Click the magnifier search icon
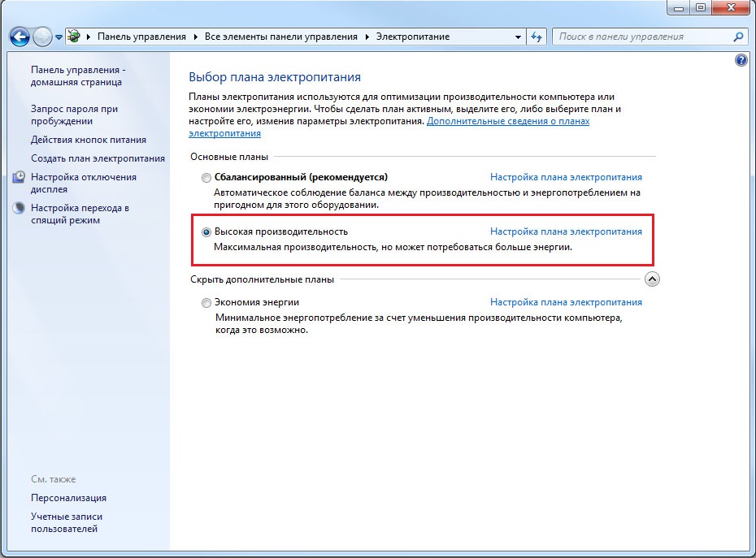The image size is (756, 558). pyautogui.click(x=738, y=37)
